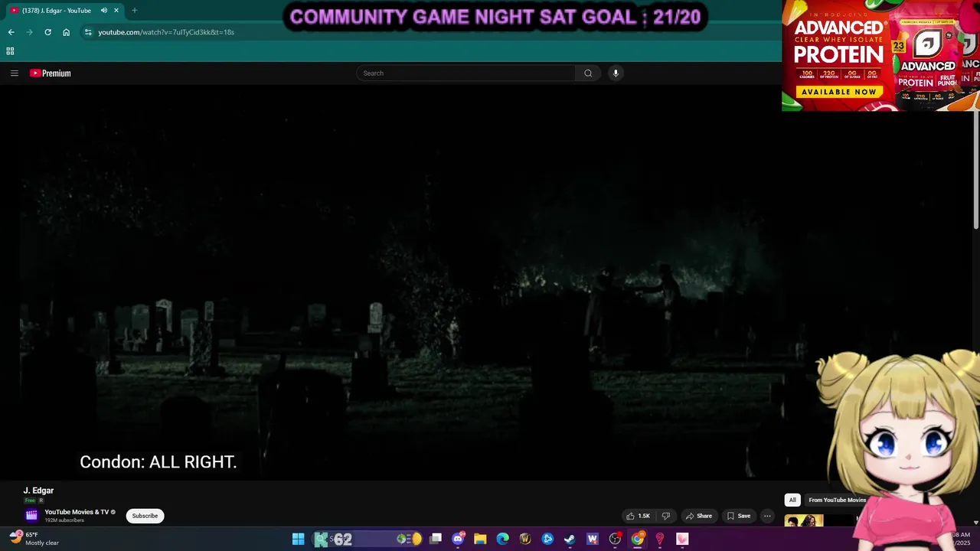Open the weather widget showing 65°F
The height and width of the screenshot is (551, 980).
(x=34, y=539)
